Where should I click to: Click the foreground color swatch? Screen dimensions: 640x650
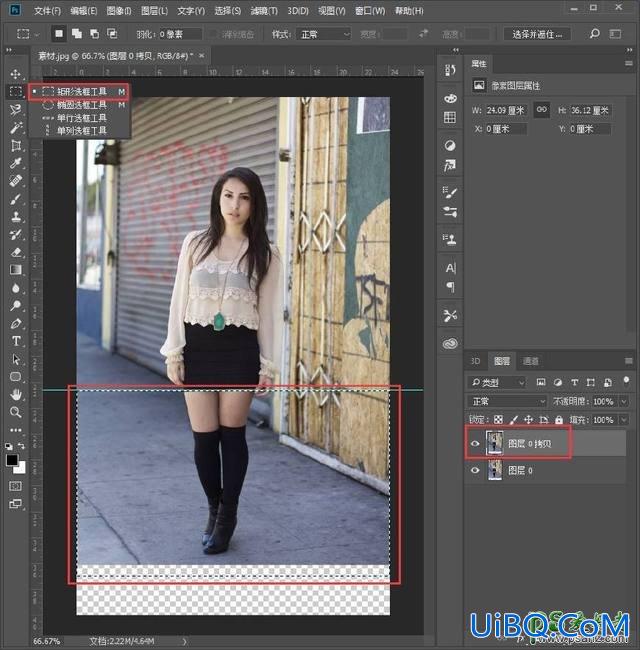coord(12,460)
